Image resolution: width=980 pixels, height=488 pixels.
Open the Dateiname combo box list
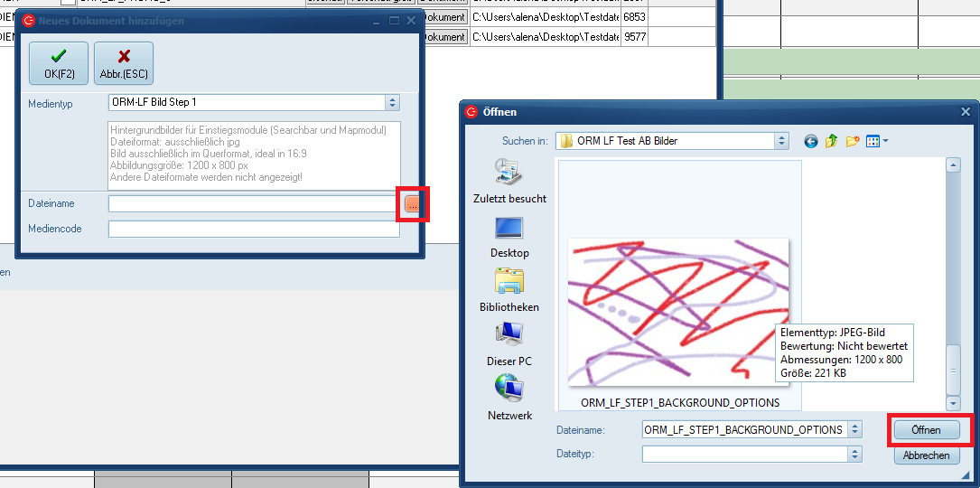(x=854, y=430)
